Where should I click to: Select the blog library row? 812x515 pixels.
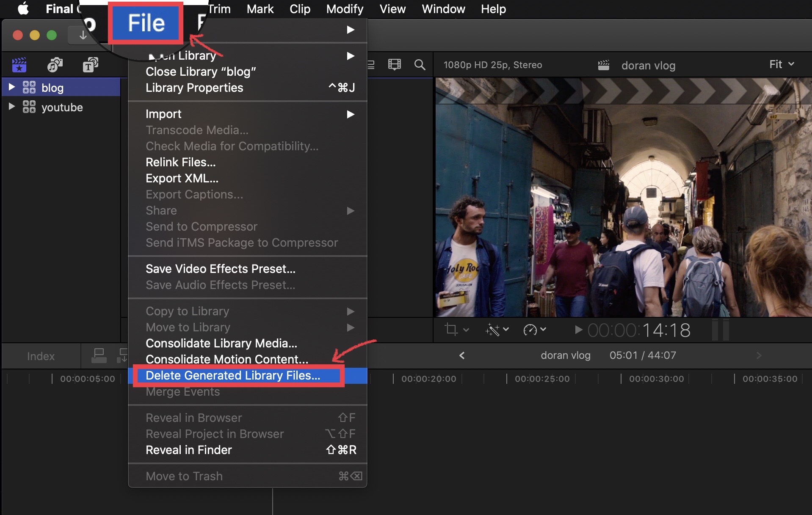coord(61,87)
